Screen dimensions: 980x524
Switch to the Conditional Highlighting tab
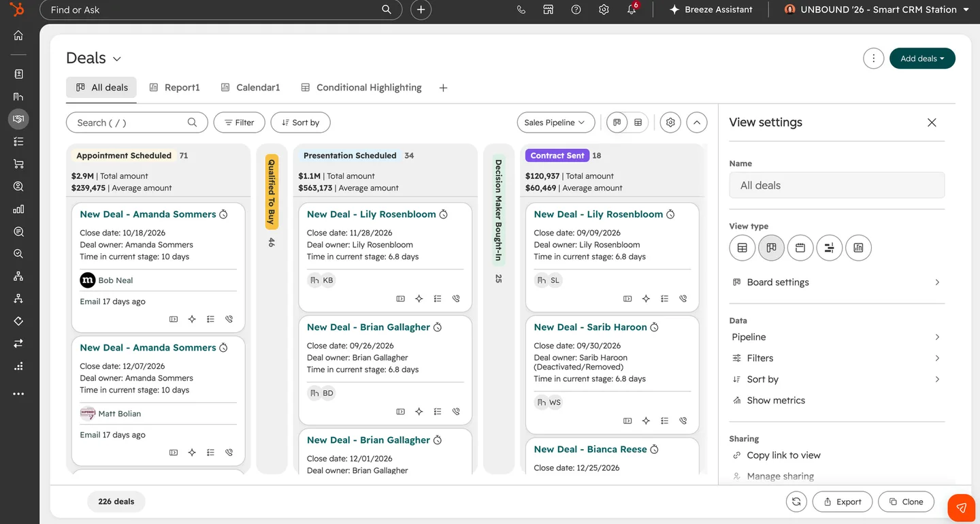coord(361,88)
